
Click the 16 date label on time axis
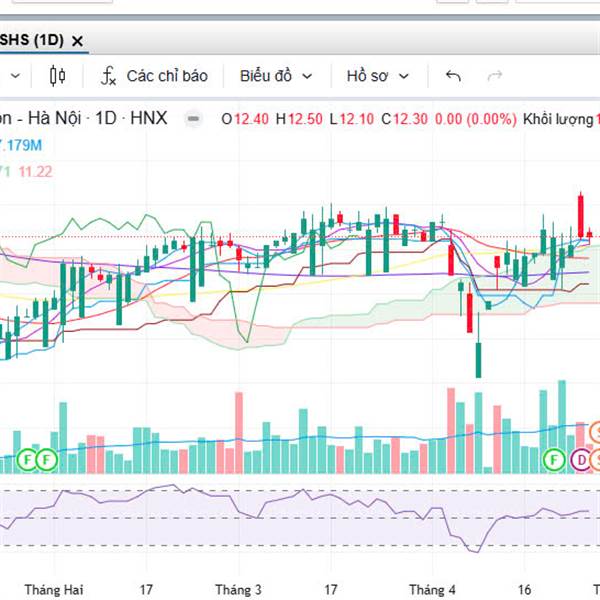pos(524,590)
